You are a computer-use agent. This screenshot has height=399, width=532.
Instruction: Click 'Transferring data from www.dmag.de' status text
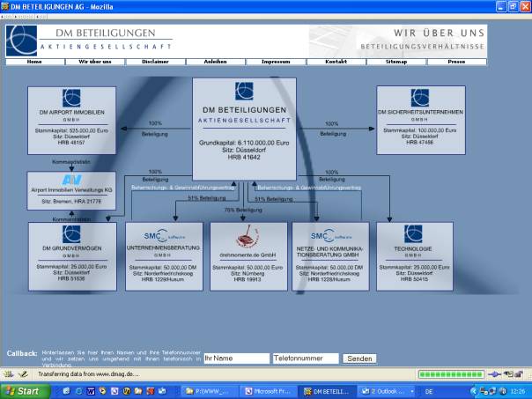coord(88,374)
